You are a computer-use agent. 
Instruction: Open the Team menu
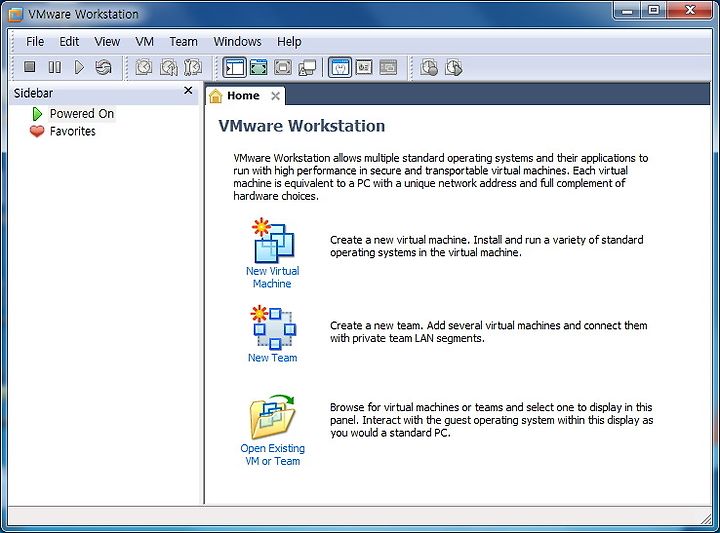coord(183,42)
